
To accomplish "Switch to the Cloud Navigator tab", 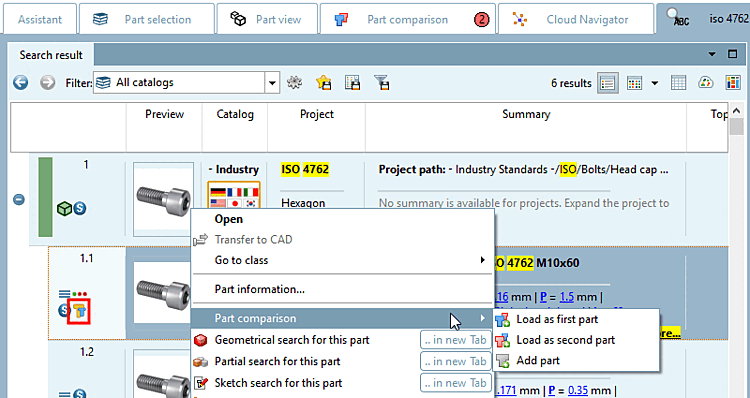I will pos(576,19).
